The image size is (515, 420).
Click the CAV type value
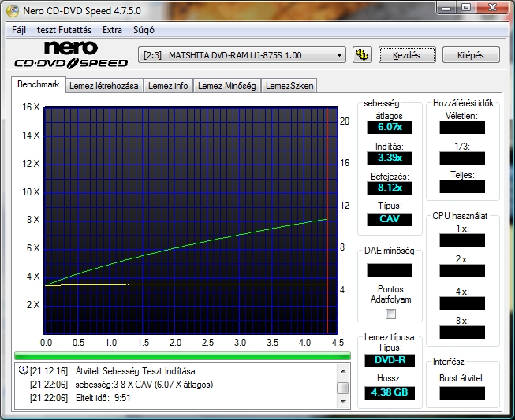tap(390, 219)
